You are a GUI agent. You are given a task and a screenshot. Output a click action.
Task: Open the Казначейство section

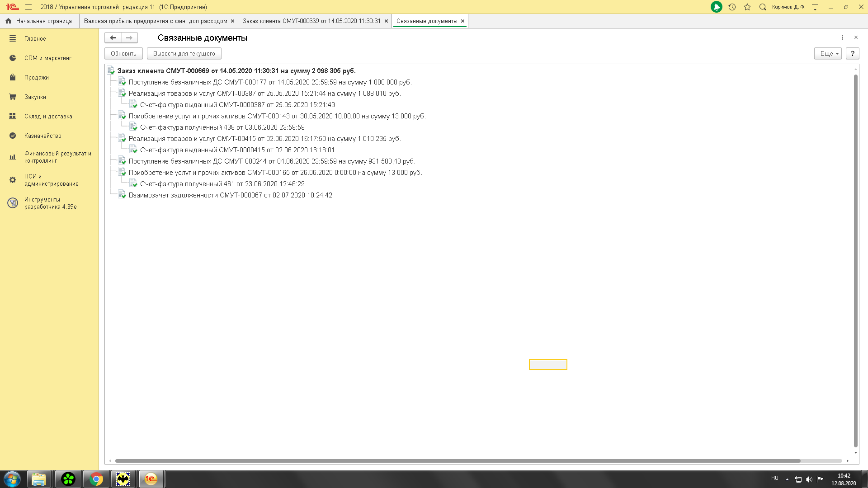(43, 136)
